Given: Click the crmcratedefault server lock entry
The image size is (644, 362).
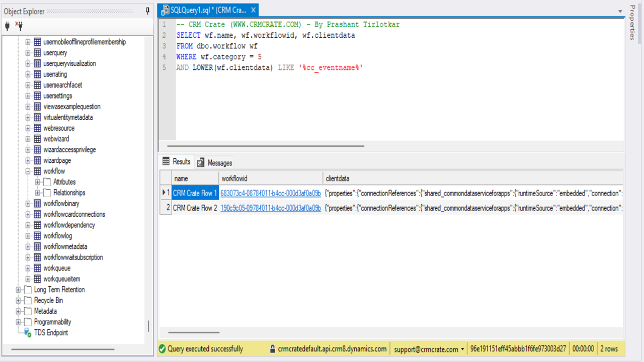Looking at the screenshot, I should pos(328,349).
